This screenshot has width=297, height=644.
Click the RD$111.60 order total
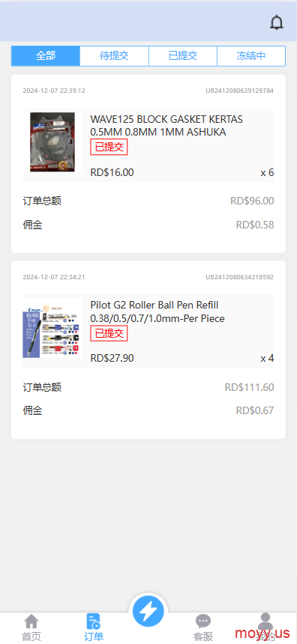point(249,387)
